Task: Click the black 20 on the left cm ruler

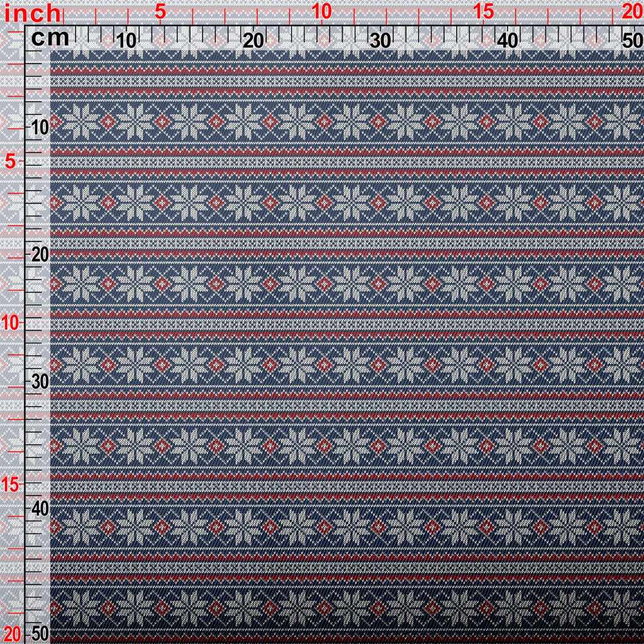Action: pos(40,255)
